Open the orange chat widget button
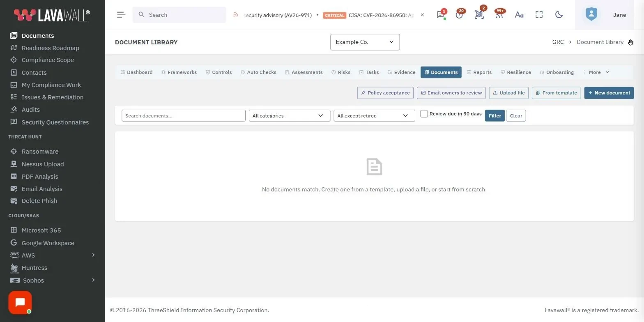The width and height of the screenshot is (644, 322). pyautogui.click(x=20, y=303)
